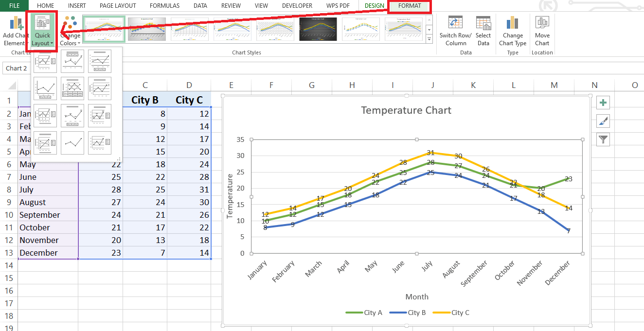This screenshot has width=644, height=331.
Task: Expand the Chart Styles gallery more arrow
Action: (429, 38)
